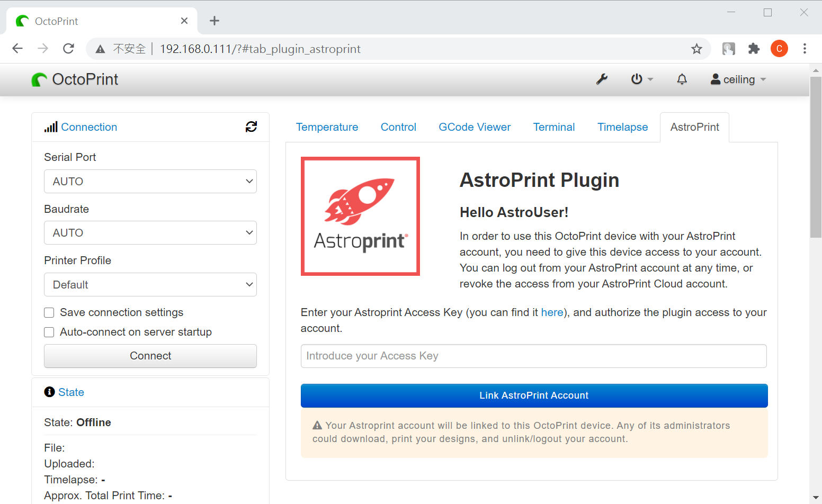822x504 pixels.
Task: Open the OctoPrint settings wrench icon
Action: click(602, 79)
